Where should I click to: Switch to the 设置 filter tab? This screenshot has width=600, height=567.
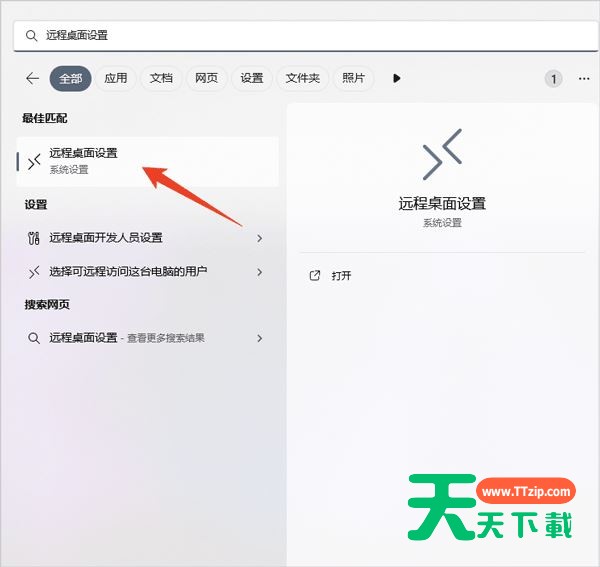(x=251, y=78)
